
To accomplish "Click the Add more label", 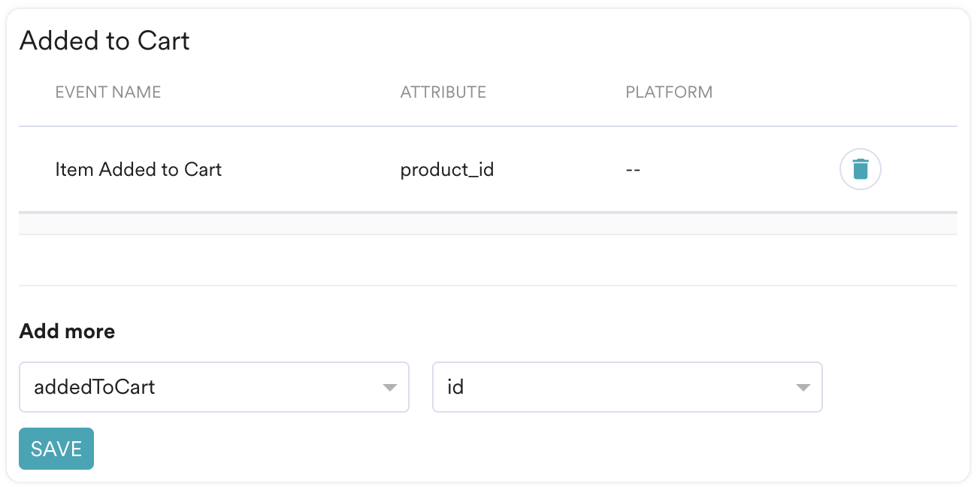I will pyautogui.click(x=67, y=331).
